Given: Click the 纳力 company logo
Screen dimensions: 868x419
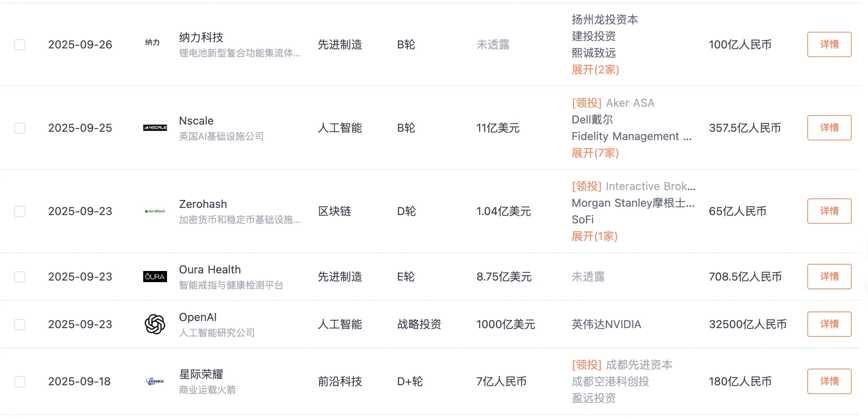Looking at the screenshot, I should point(152,42).
